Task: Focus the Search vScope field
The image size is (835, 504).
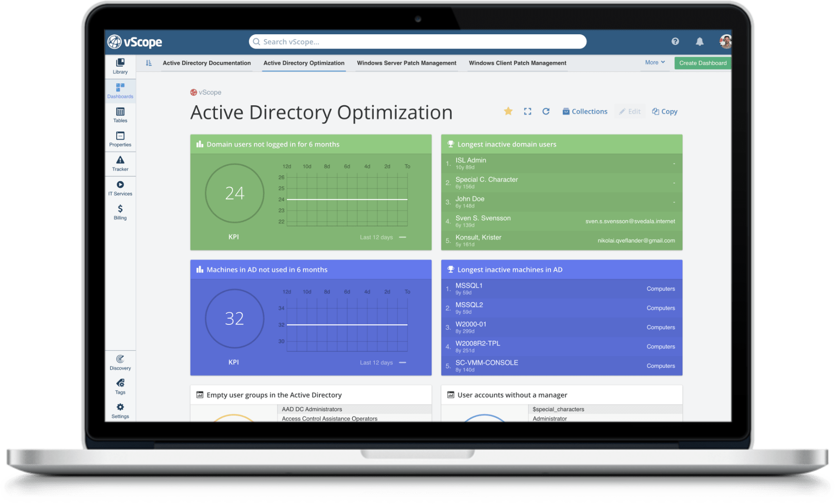Action: 417,41
